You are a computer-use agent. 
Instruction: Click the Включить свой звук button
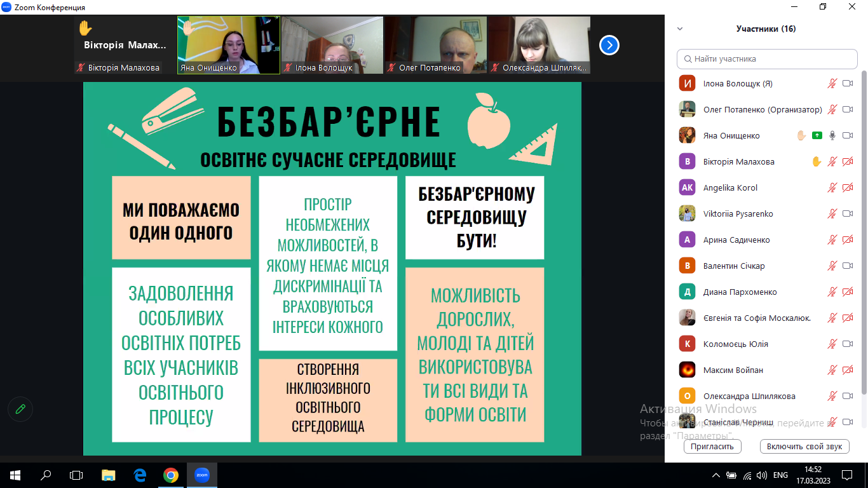[x=804, y=446]
